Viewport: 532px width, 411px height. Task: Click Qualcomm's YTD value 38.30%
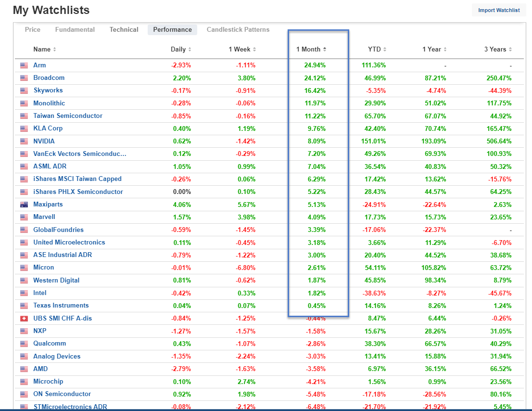375,344
